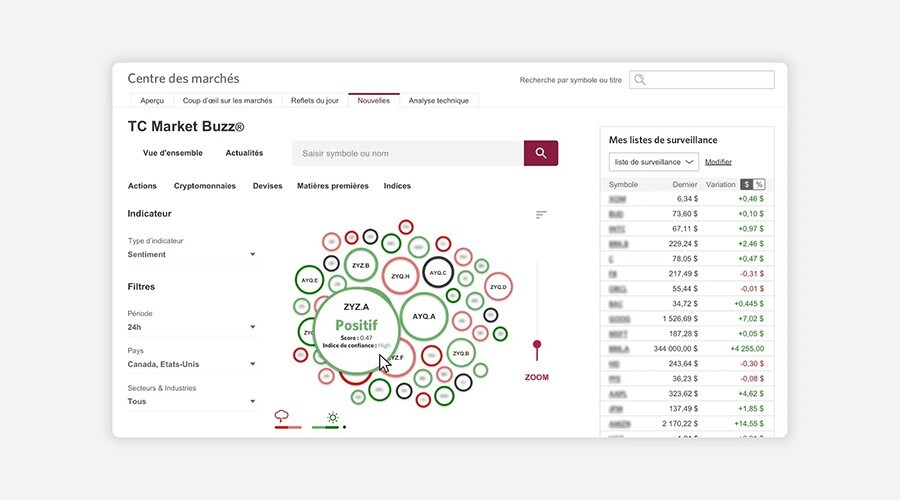Viewport: 900px width, 500px height.
Task: Filter by Devises category
Action: click(267, 186)
